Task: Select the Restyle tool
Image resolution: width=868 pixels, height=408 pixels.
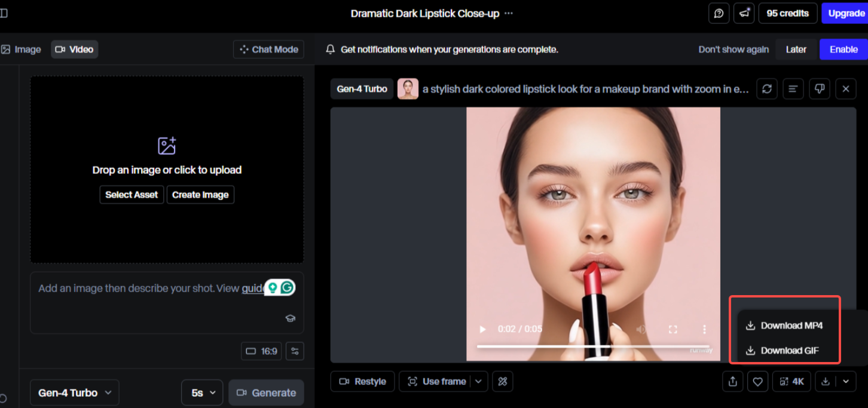Action: (x=362, y=381)
